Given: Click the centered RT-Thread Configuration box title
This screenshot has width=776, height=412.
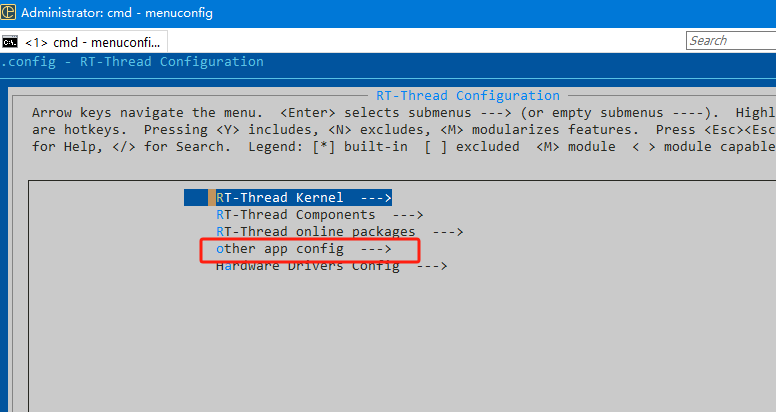Looking at the screenshot, I should click(468, 96).
